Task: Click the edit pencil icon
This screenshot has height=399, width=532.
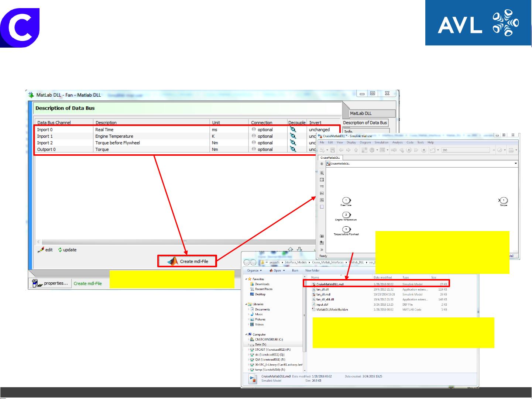Action: point(41,250)
